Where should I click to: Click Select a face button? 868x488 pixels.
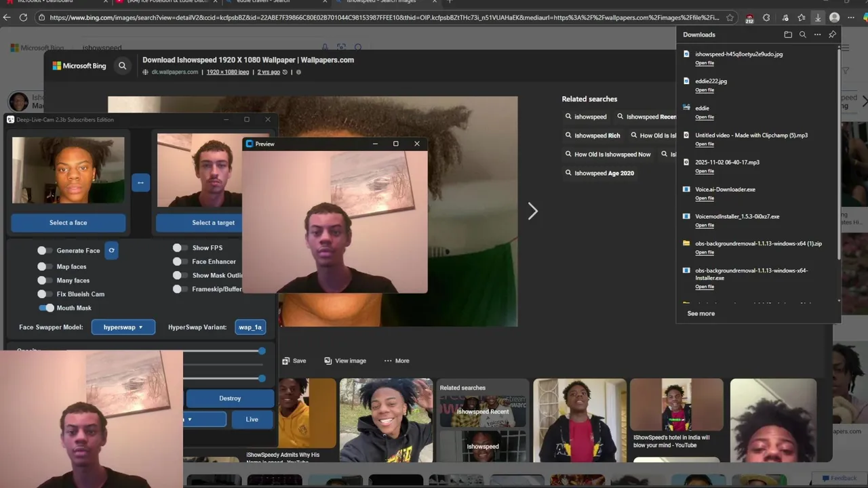point(68,222)
